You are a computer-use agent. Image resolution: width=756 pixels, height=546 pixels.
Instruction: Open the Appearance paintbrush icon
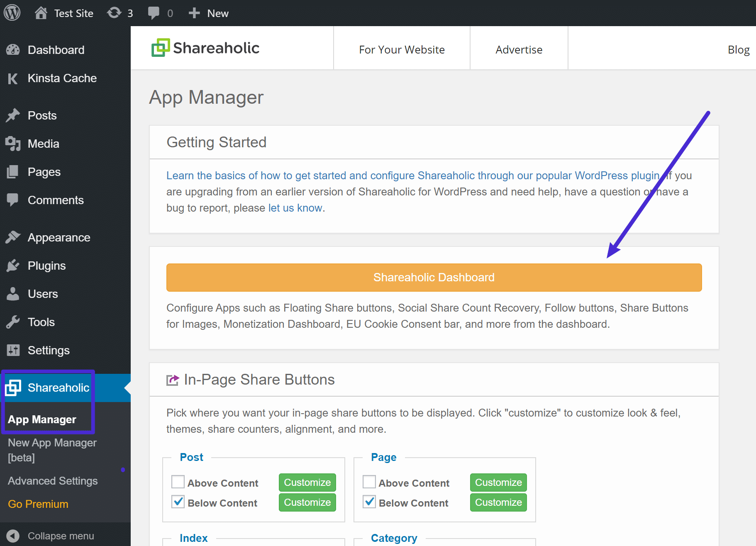tap(13, 237)
